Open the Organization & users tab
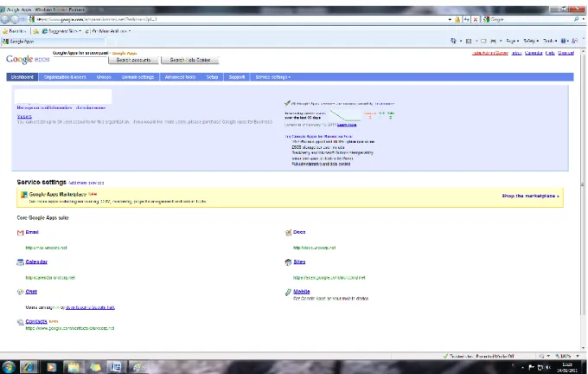 (x=65, y=77)
